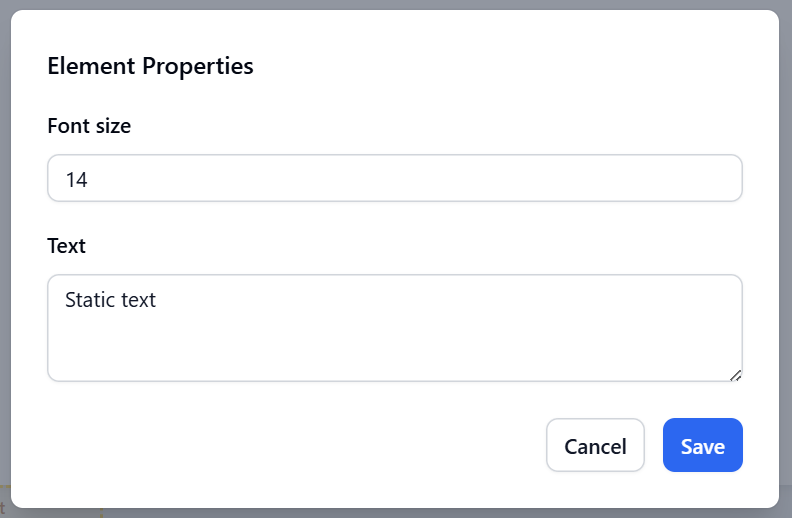Click the "Text" field label
The height and width of the screenshot is (518, 792).
(x=66, y=246)
